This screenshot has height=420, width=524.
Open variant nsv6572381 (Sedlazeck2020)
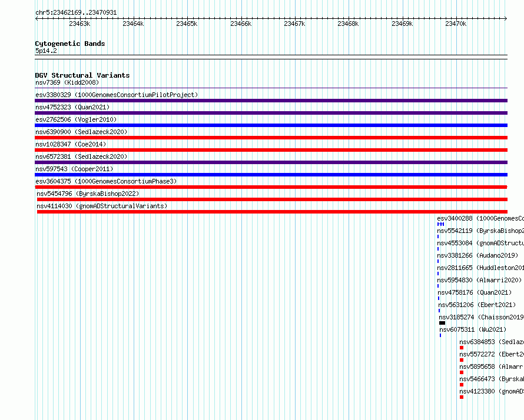coord(81,156)
